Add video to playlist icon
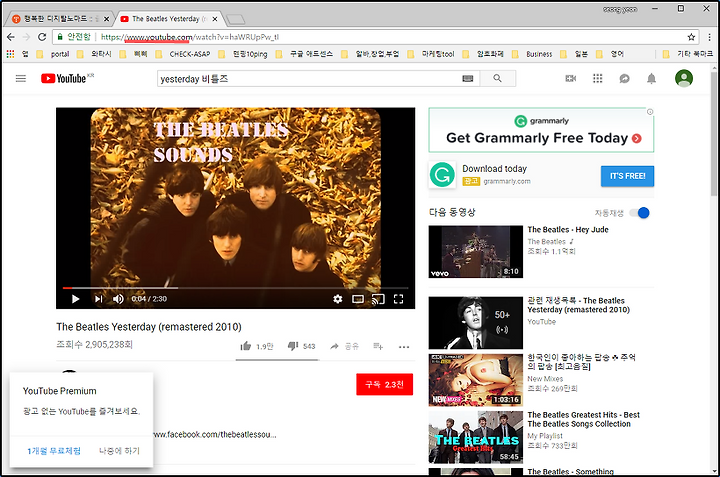This screenshot has height=477, width=720. (x=378, y=346)
